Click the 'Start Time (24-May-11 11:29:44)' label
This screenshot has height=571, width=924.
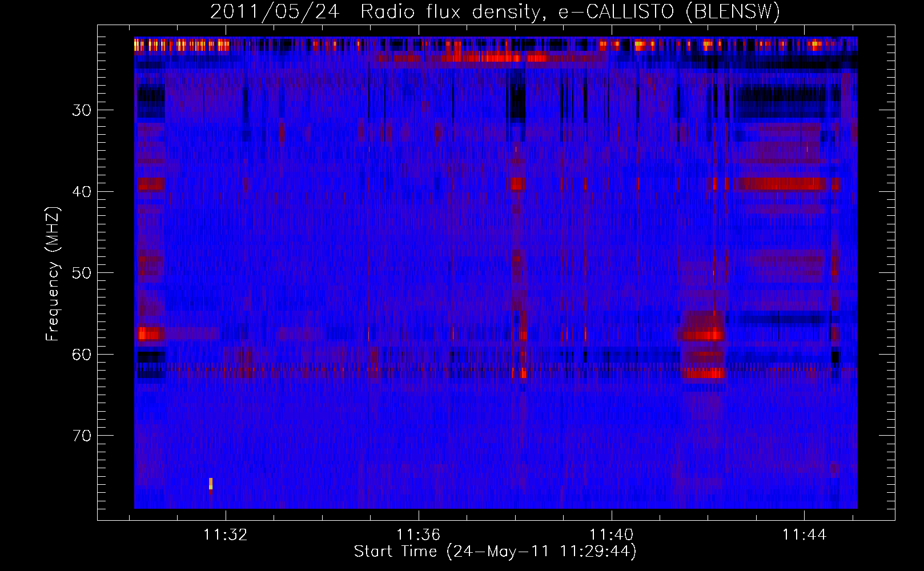point(495,552)
